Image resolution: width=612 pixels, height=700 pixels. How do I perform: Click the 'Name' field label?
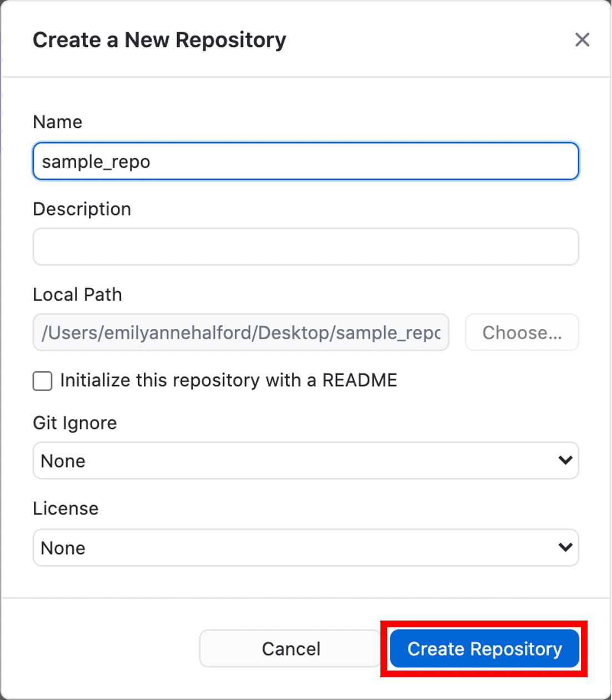tap(58, 122)
